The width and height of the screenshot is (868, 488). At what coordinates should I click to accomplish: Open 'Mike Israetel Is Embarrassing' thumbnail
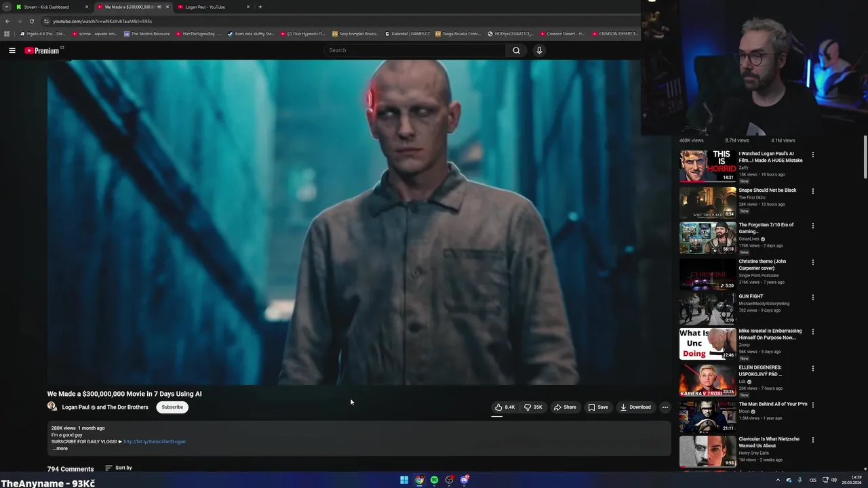click(707, 344)
